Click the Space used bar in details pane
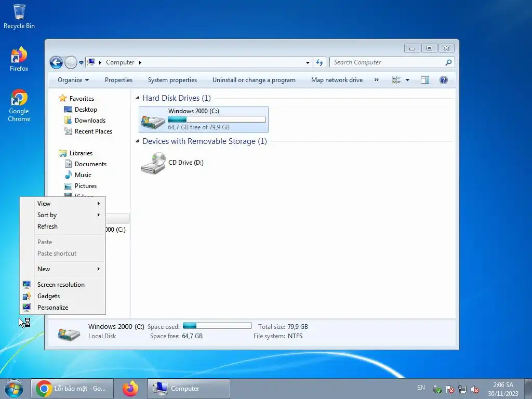Viewport: 532px width, 399px height. coord(217,326)
